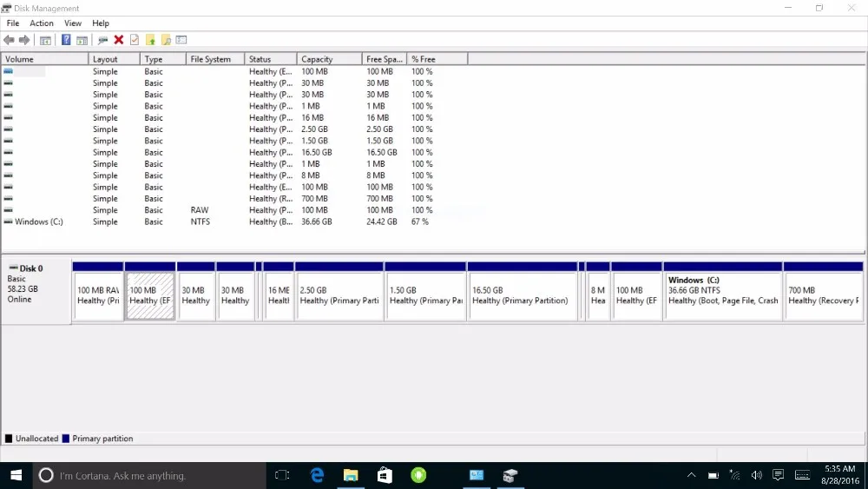Click the black Unallocated legend swatch
The width and height of the screenshot is (868, 489).
pos(9,439)
